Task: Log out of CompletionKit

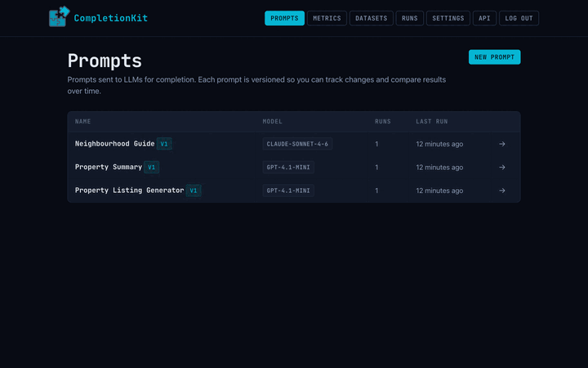Action: point(519,18)
